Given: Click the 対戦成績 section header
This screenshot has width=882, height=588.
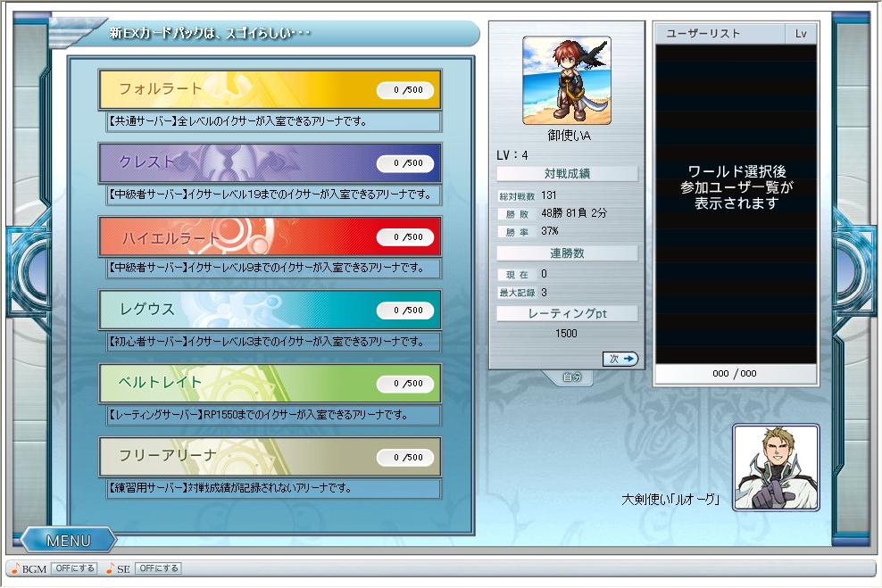Looking at the screenshot, I should (567, 173).
